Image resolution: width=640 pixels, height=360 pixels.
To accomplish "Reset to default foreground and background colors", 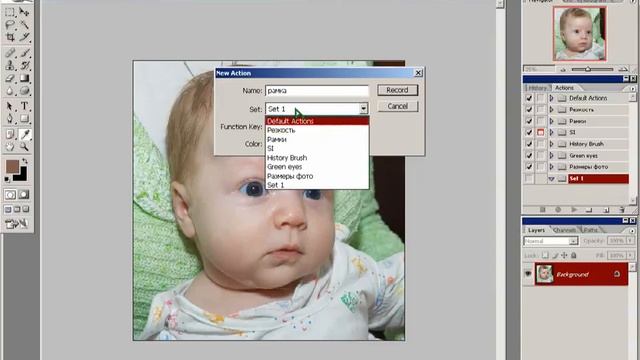I will click(x=8, y=179).
